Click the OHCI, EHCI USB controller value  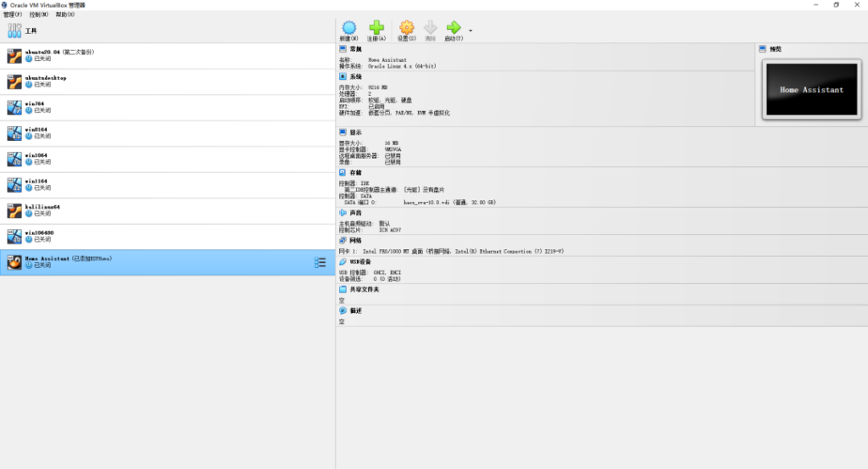point(387,272)
